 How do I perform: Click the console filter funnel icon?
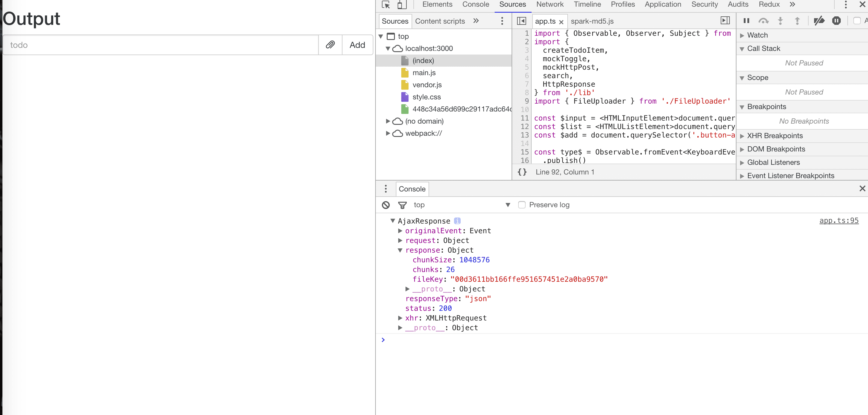402,205
